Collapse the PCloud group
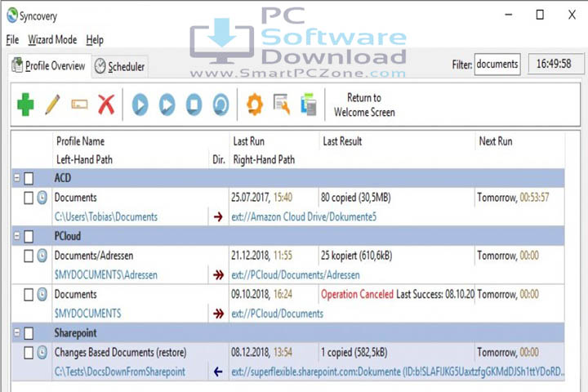This screenshot has width=588, height=392. pyautogui.click(x=17, y=235)
